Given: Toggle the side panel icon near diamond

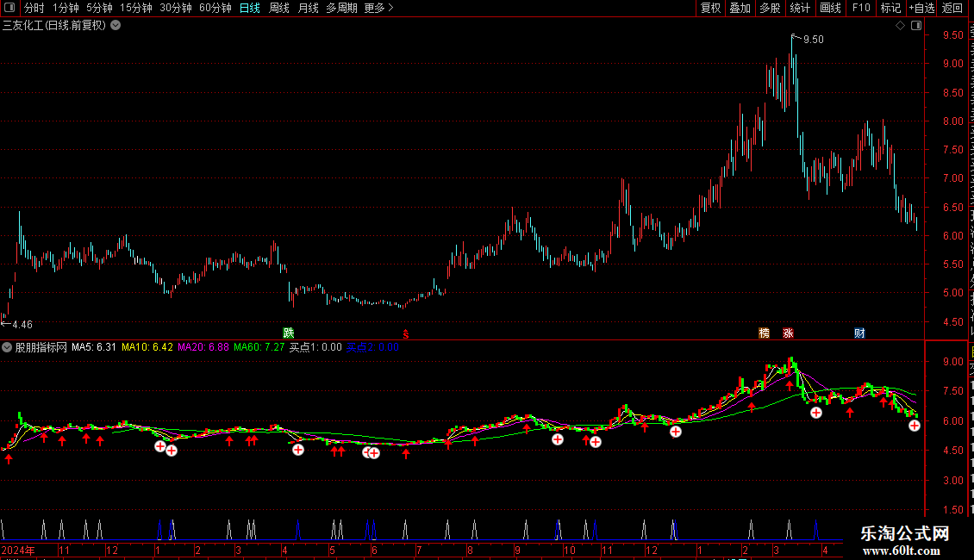Looking at the screenshot, I should 916,26.
